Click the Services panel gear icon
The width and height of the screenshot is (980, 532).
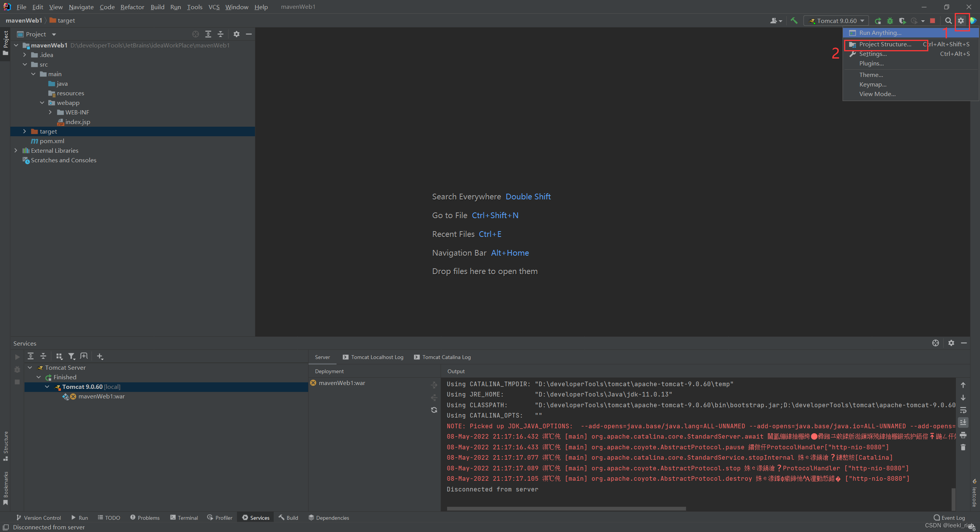[951, 343]
